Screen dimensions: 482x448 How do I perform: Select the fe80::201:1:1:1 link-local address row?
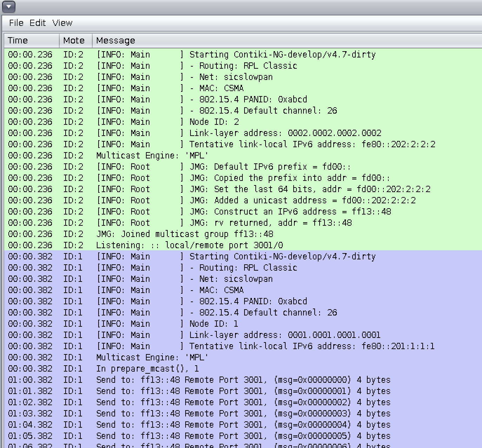point(243,346)
